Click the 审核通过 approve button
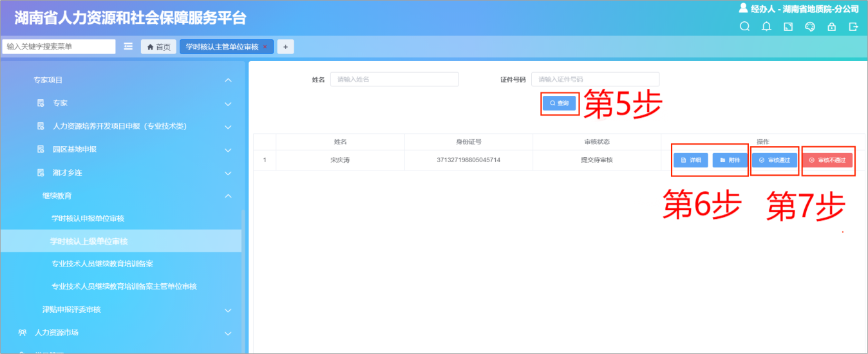This screenshot has height=354, width=868. coord(775,160)
